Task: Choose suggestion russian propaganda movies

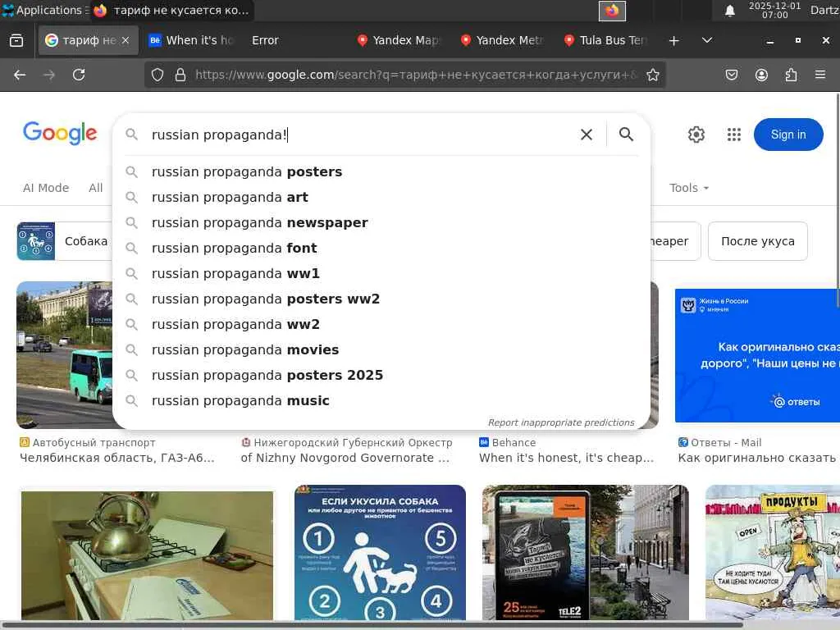Action: point(381,349)
